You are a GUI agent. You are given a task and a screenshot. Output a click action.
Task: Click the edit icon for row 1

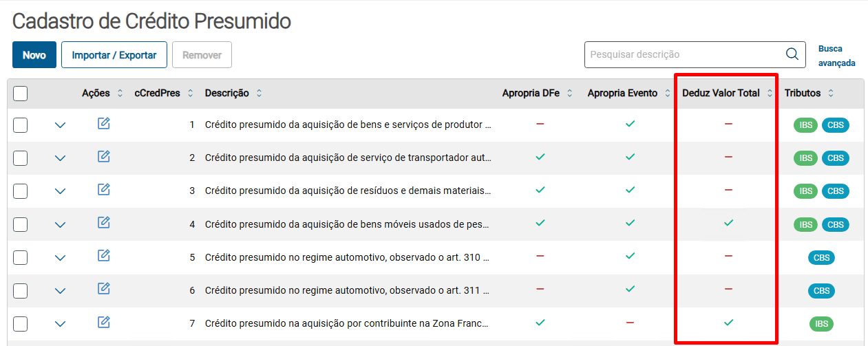click(x=104, y=124)
